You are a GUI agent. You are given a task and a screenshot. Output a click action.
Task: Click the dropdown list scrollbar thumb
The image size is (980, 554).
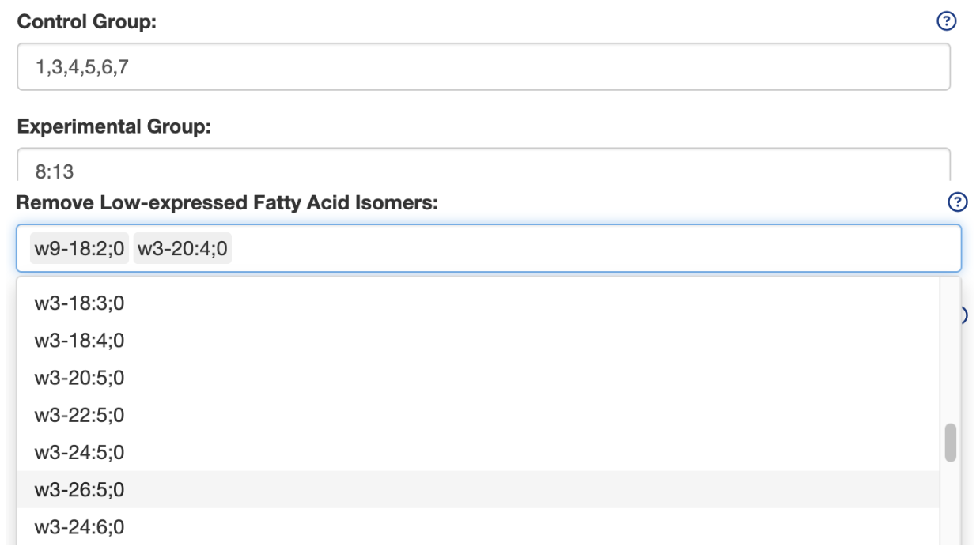[x=950, y=443]
